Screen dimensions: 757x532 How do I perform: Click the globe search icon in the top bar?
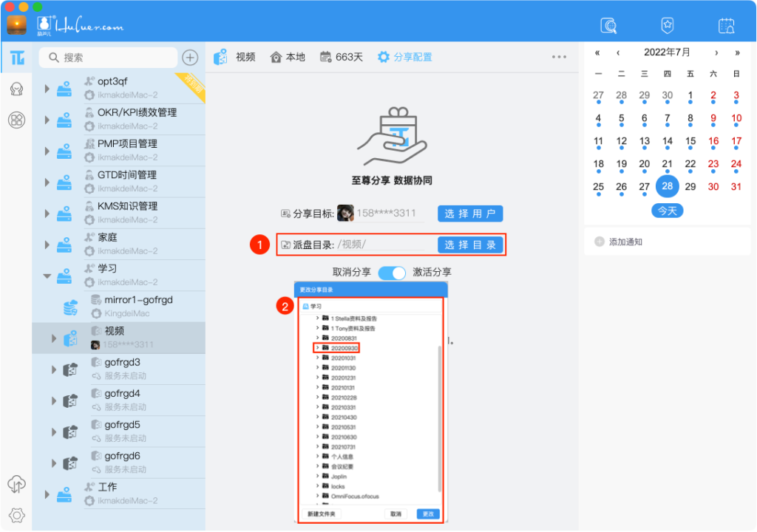click(x=608, y=25)
